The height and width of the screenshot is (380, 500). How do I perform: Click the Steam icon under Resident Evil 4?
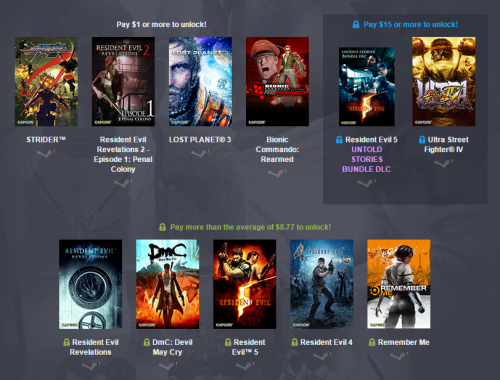[322, 356]
